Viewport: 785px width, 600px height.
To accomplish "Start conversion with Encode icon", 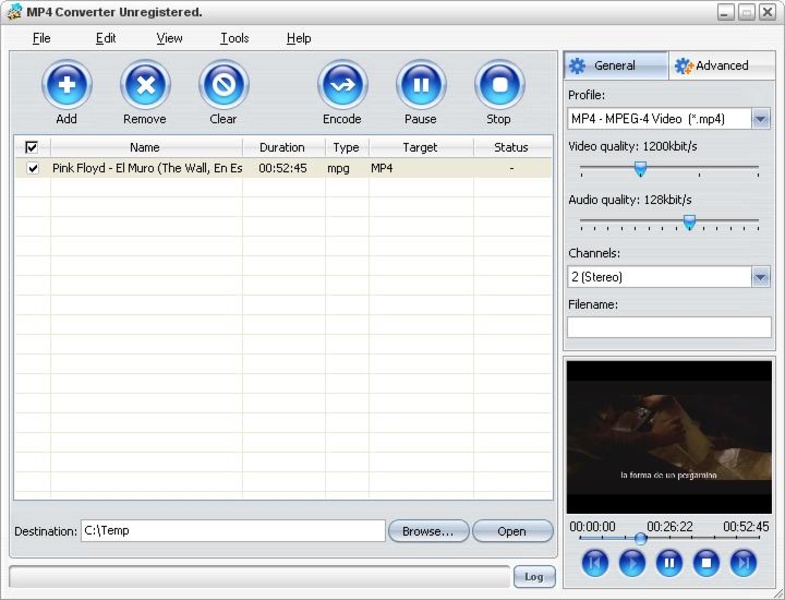I will (342, 86).
